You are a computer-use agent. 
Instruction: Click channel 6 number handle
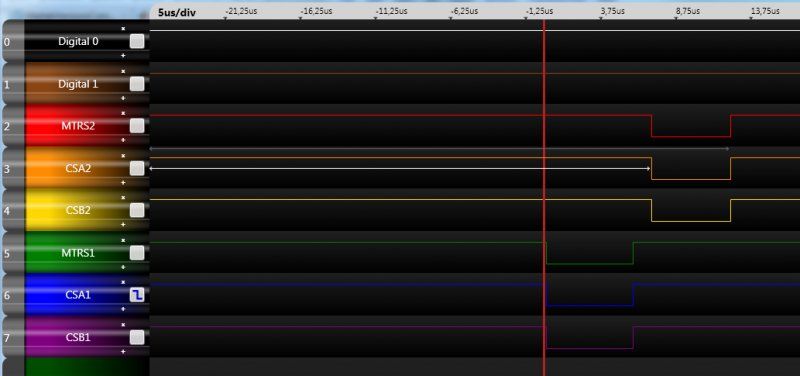tap(7, 295)
